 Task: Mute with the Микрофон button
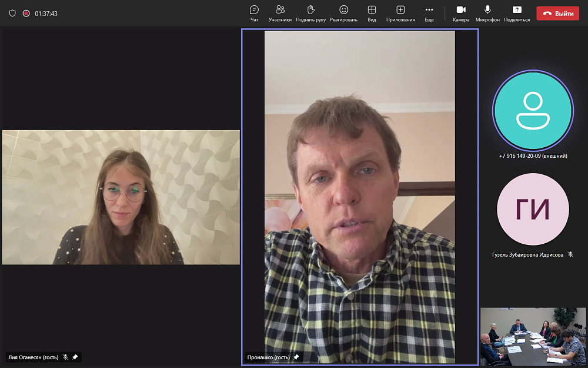(x=487, y=13)
